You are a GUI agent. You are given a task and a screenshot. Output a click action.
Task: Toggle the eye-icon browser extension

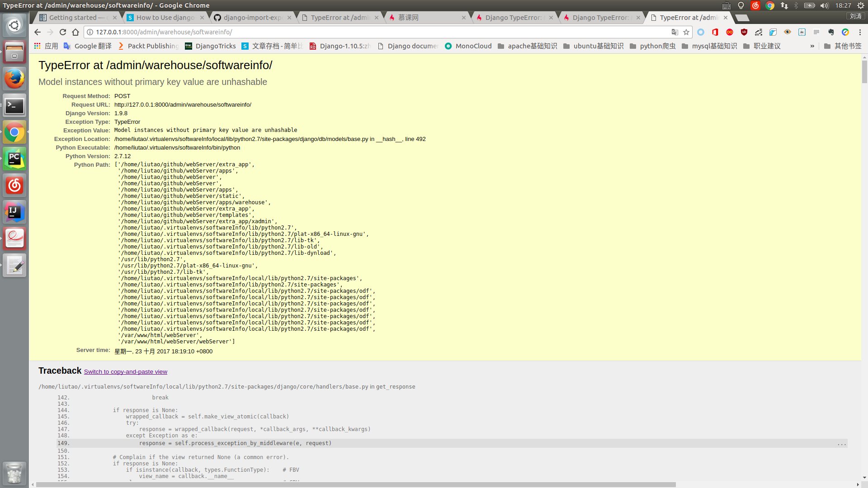point(788,32)
